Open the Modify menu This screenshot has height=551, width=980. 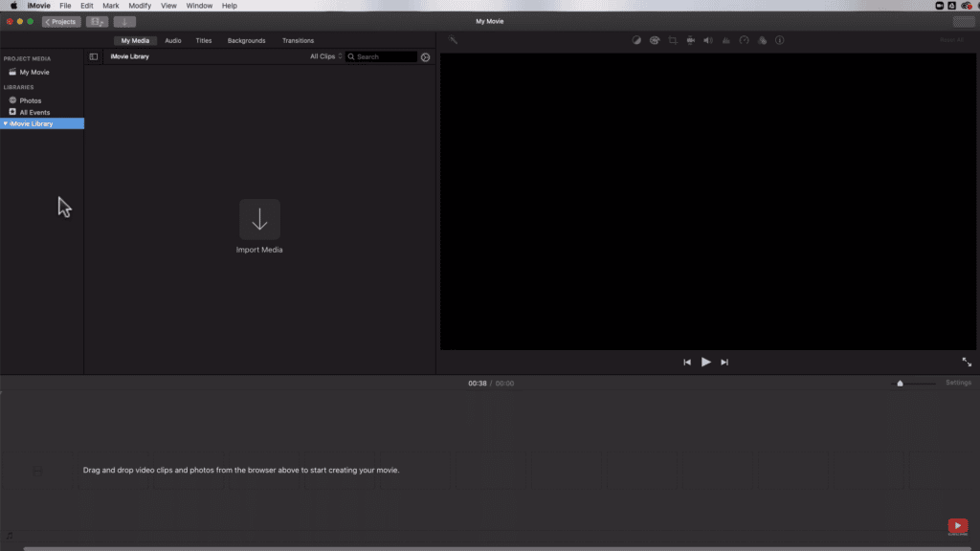(140, 6)
